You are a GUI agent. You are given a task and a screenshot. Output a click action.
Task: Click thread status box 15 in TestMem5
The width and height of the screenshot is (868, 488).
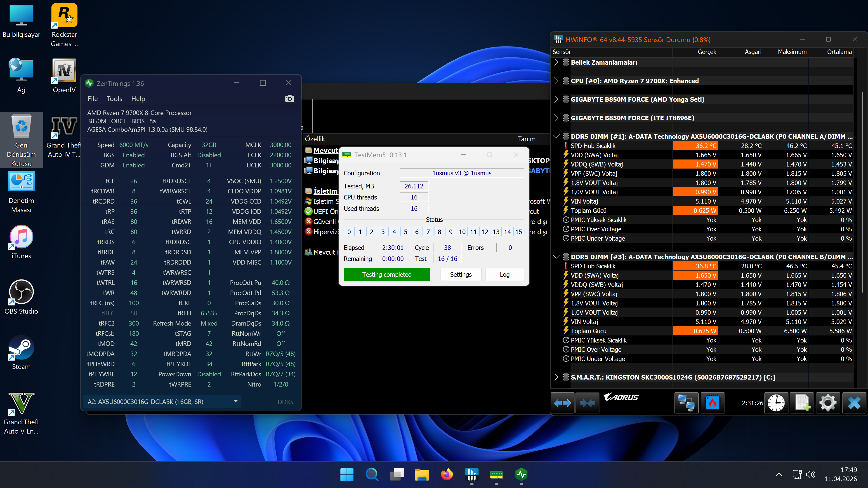coord(519,232)
